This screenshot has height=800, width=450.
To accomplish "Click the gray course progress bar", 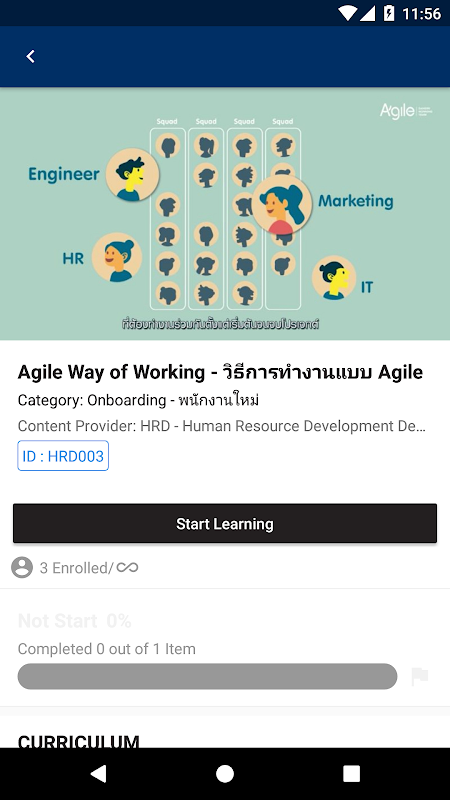I will 207,677.
